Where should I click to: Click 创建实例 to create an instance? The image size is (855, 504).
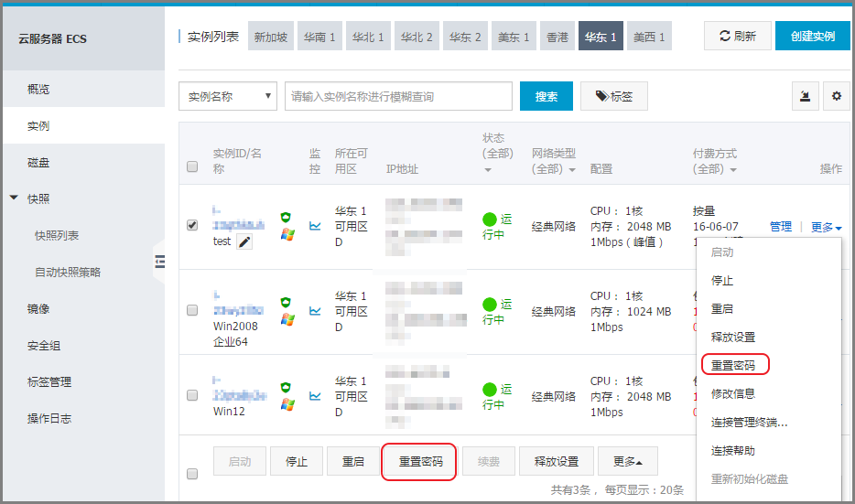[x=813, y=36]
